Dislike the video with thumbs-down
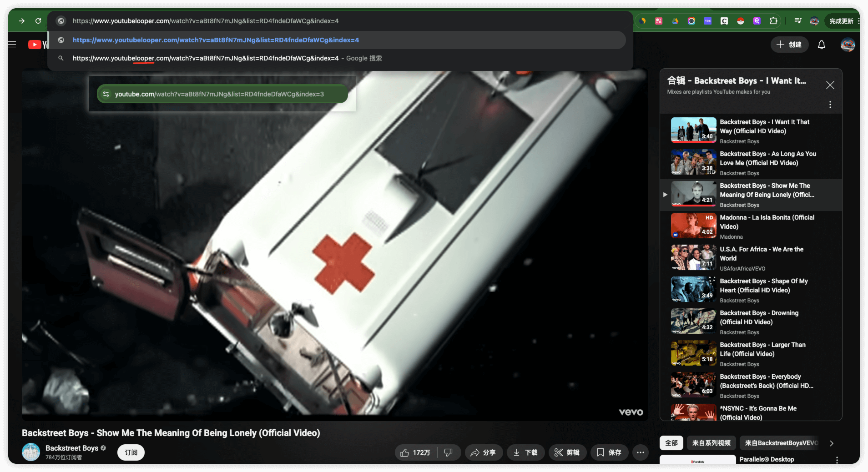Image resolution: width=868 pixels, height=472 pixels. pos(449,452)
